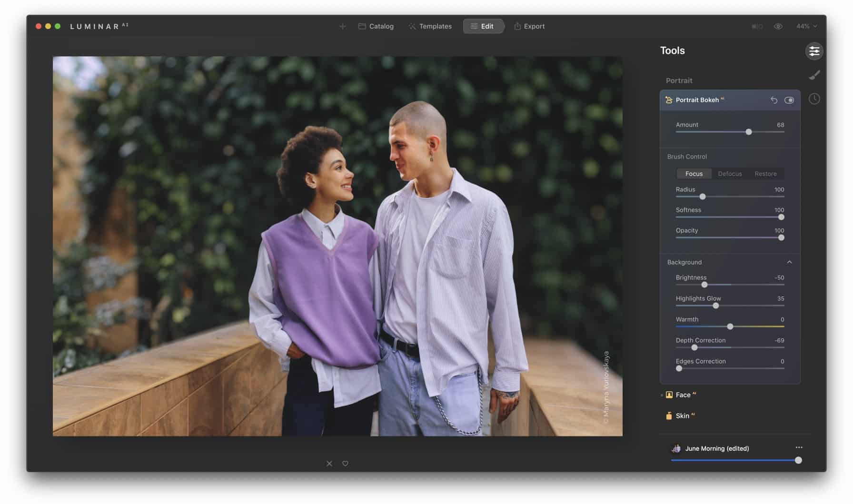Click the Portrait section label
This screenshot has height=504, width=853.
(679, 80)
